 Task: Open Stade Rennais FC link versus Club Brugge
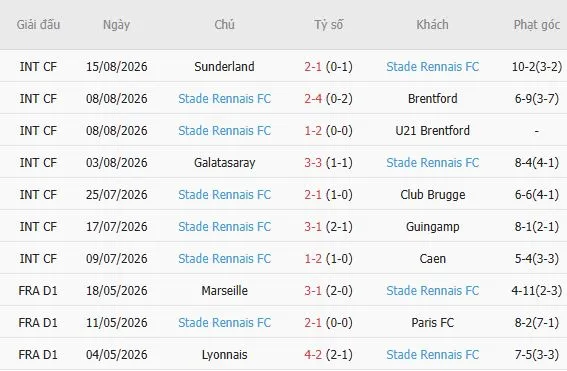tap(225, 195)
